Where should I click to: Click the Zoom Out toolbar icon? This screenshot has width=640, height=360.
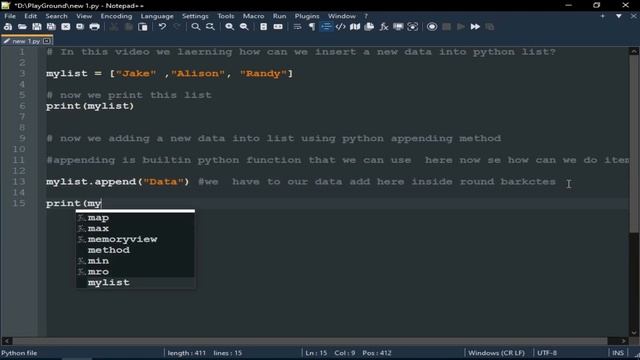244,27
